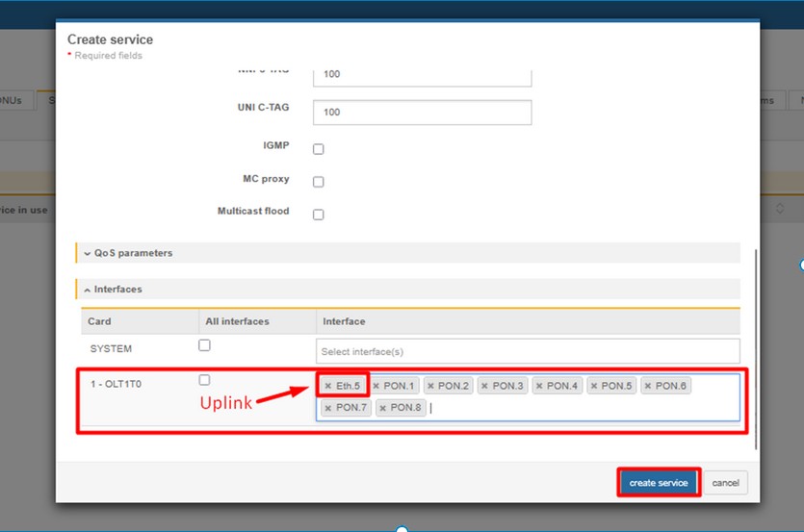Cancel the Create service dialog

click(725, 482)
